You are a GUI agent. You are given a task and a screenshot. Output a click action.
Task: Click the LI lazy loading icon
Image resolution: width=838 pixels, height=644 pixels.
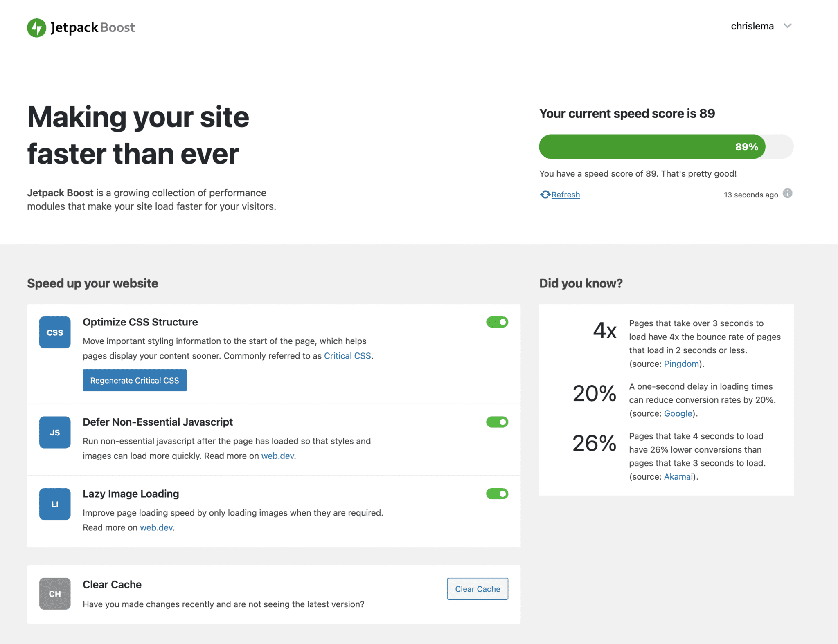click(55, 504)
